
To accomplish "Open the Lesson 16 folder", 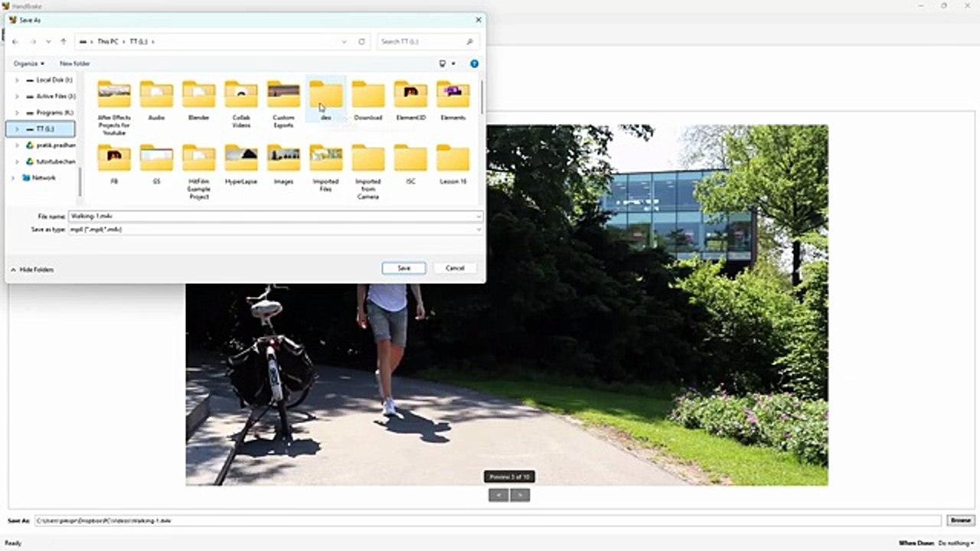I will coord(453,165).
